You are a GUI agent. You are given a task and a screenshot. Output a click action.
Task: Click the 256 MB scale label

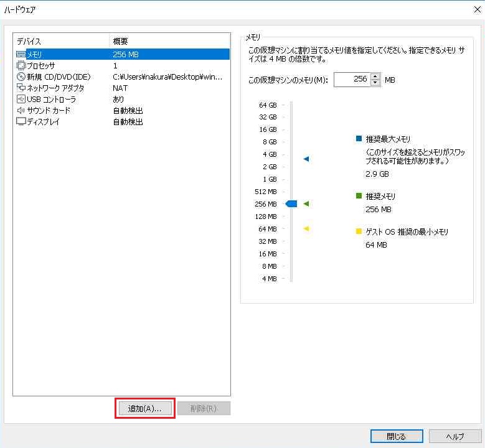pos(266,204)
